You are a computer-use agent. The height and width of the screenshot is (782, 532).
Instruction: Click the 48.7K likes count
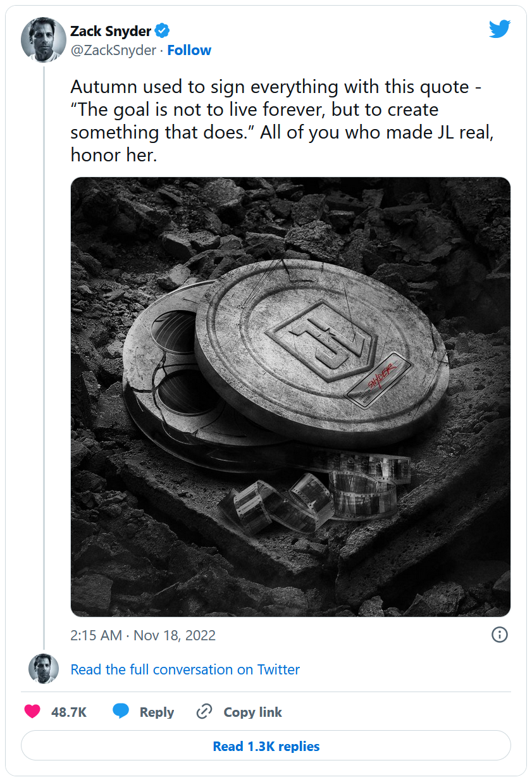(x=69, y=712)
